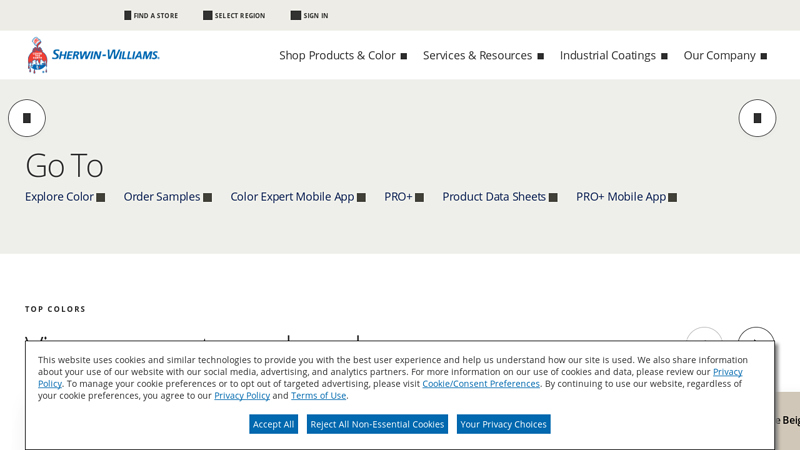This screenshot has height=450, width=800.
Task: Open Your Privacy Choices
Action: (503, 424)
